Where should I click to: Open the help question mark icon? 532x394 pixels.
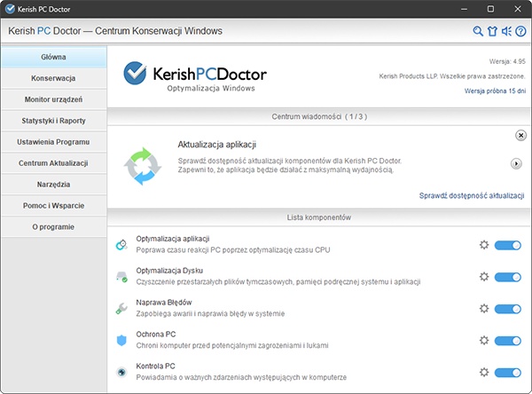pos(520,31)
